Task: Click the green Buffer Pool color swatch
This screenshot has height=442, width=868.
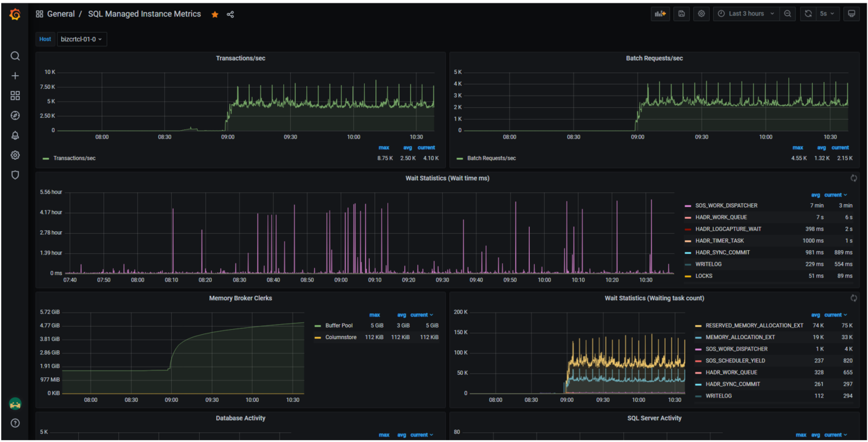Action: click(318, 325)
